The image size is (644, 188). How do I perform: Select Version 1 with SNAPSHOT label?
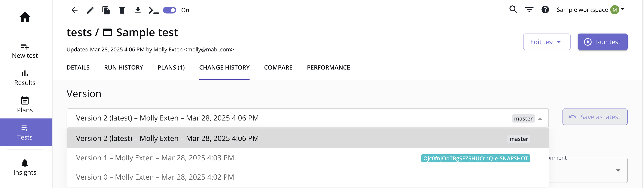click(308, 158)
